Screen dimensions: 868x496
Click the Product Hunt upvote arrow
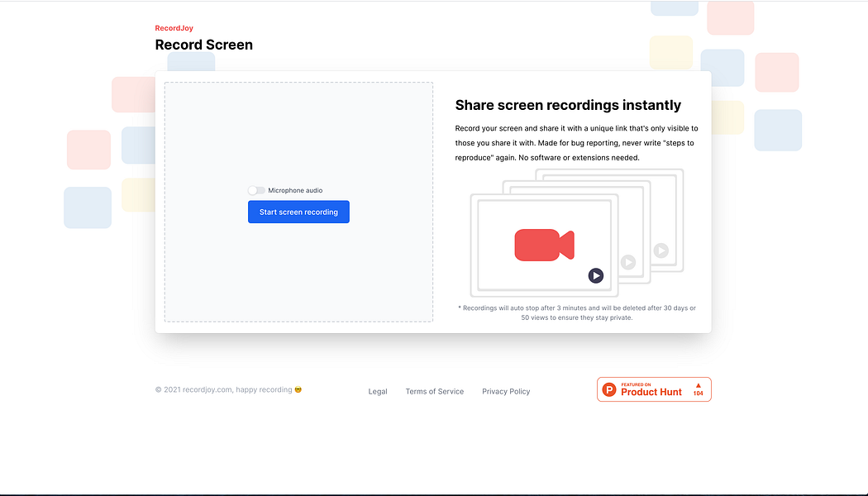(x=698, y=385)
